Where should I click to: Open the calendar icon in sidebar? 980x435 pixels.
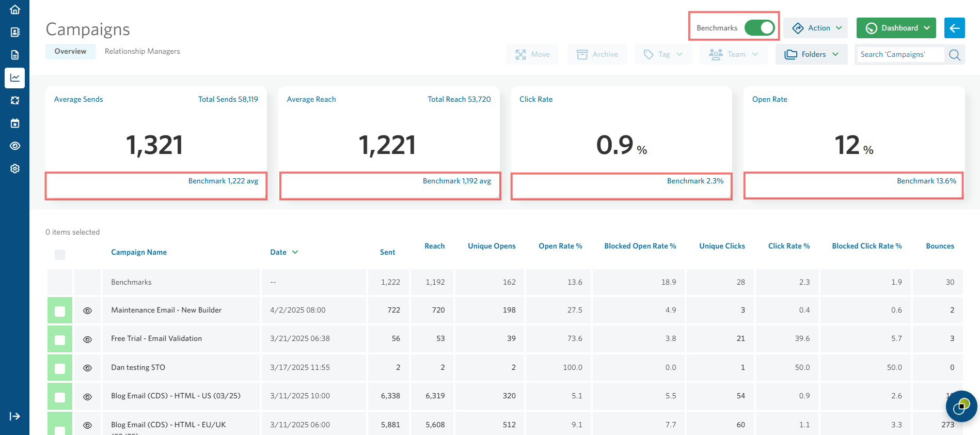(15, 123)
